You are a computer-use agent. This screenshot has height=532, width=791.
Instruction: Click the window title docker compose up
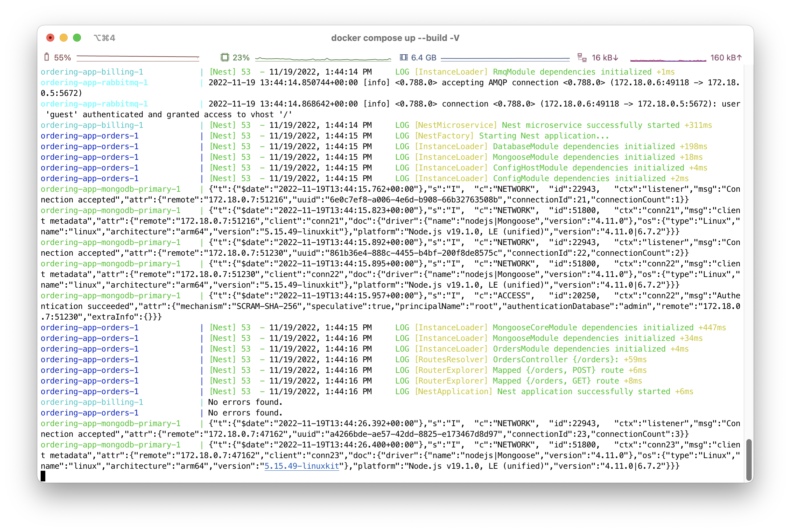click(395, 38)
